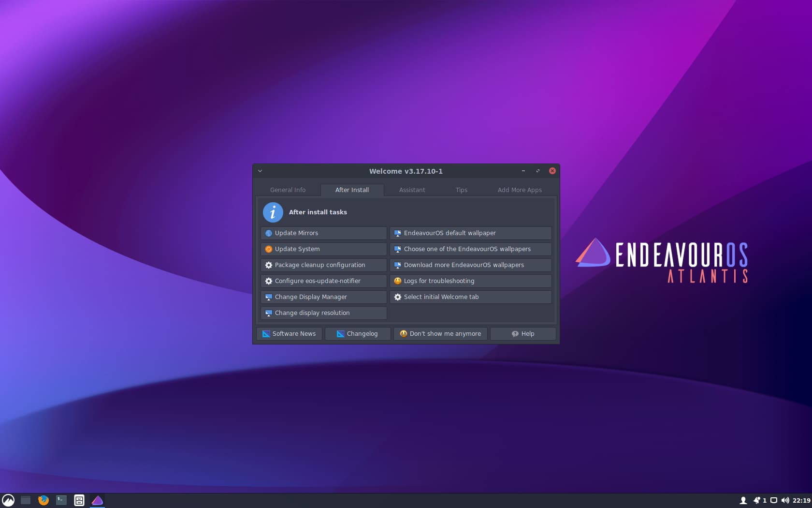Image resolution: width=812 pixels, height=508 pixels.
Task: Click the blue info icon
Action: pyautogui.click(x=273, y=212)
